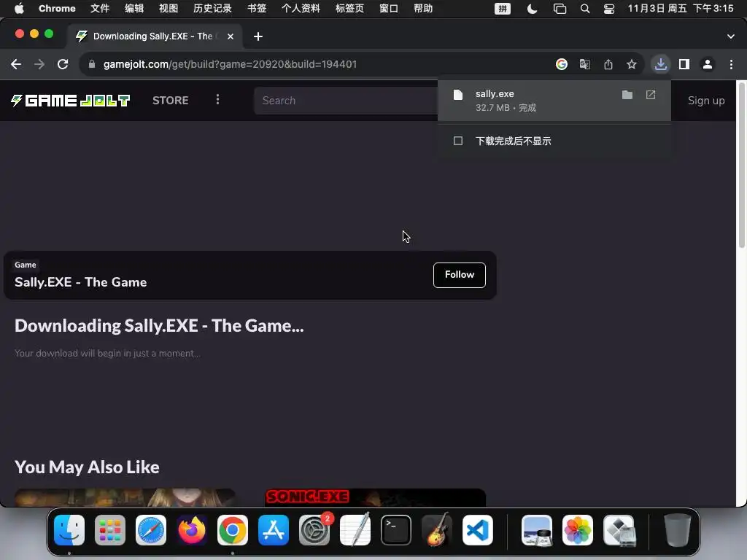This screenshot has height=560, width=747.
Task: Share this page using the share icon
Action: coord(608,64)
